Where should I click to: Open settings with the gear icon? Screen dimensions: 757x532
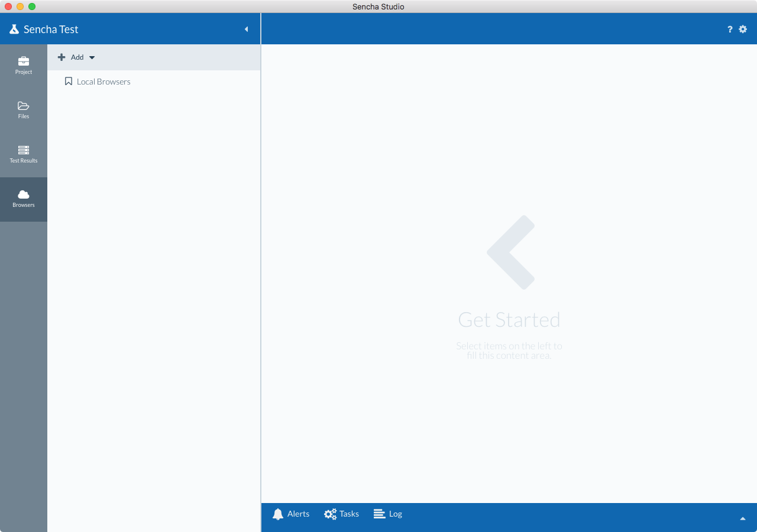(743, 29)
